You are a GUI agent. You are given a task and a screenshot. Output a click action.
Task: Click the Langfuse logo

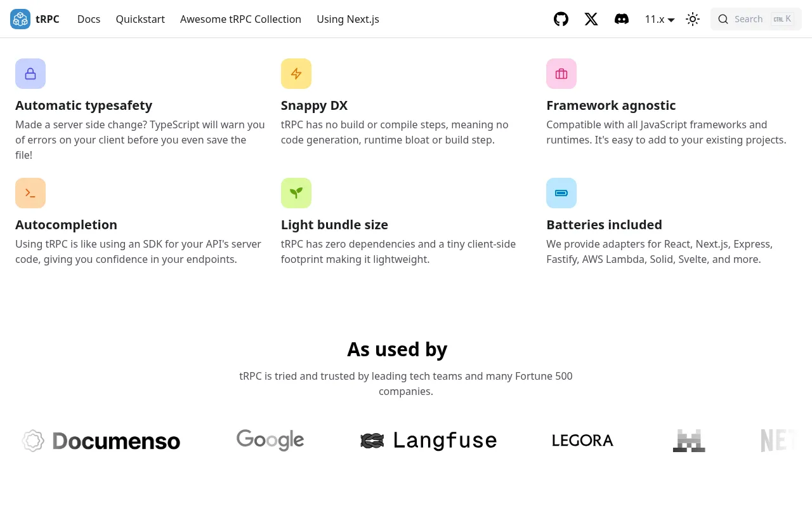click(x=428, y=440)
